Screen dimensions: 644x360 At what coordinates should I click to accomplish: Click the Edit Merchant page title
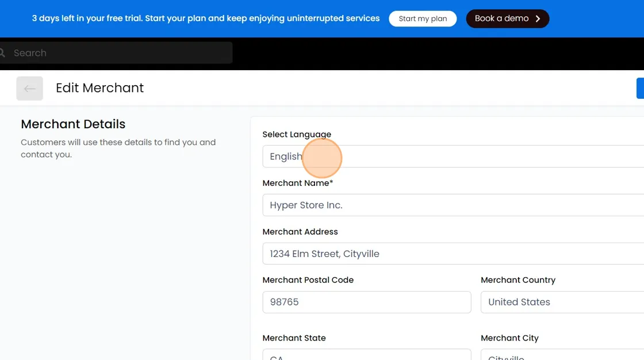point(100,88)
